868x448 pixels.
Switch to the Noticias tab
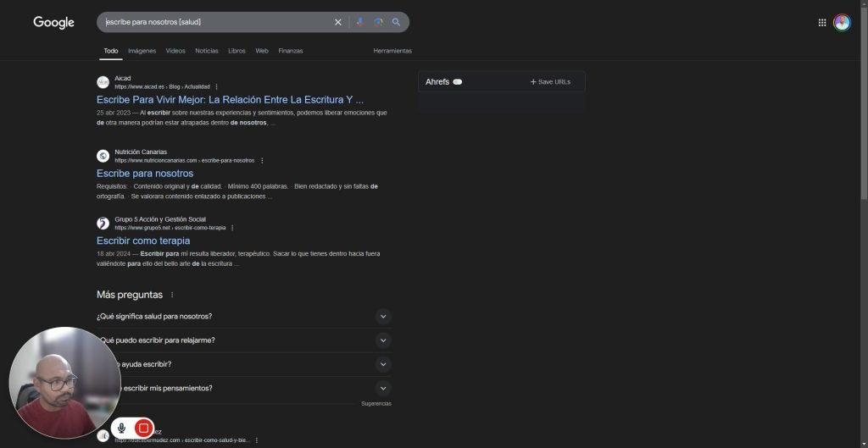pyautogui.click(x=207, y=51)
